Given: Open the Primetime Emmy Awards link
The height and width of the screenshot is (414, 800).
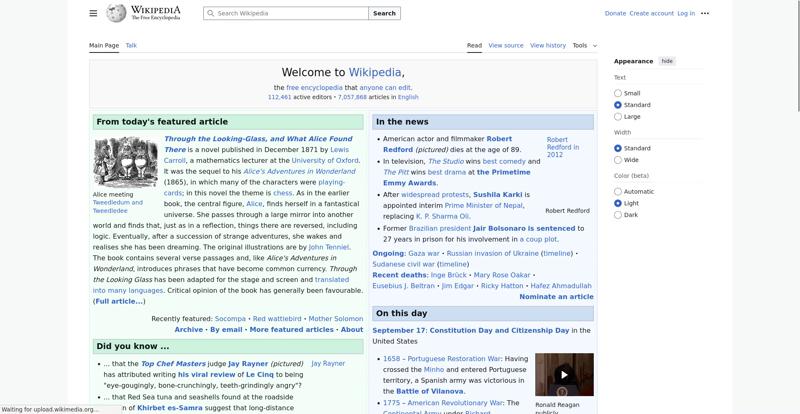Looking at the screenshot, I should click(457, 178).
